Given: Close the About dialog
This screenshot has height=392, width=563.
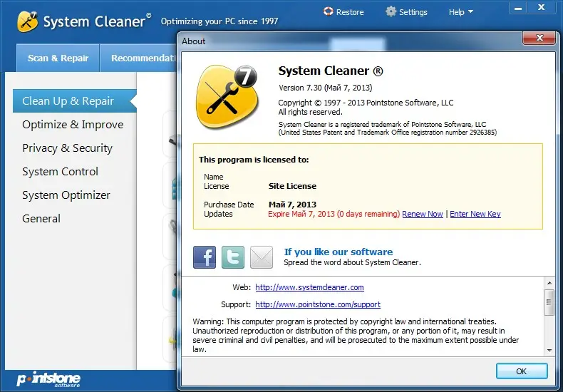Looking at the screenshot, I should pyautogui.click(x=539, y=38).
